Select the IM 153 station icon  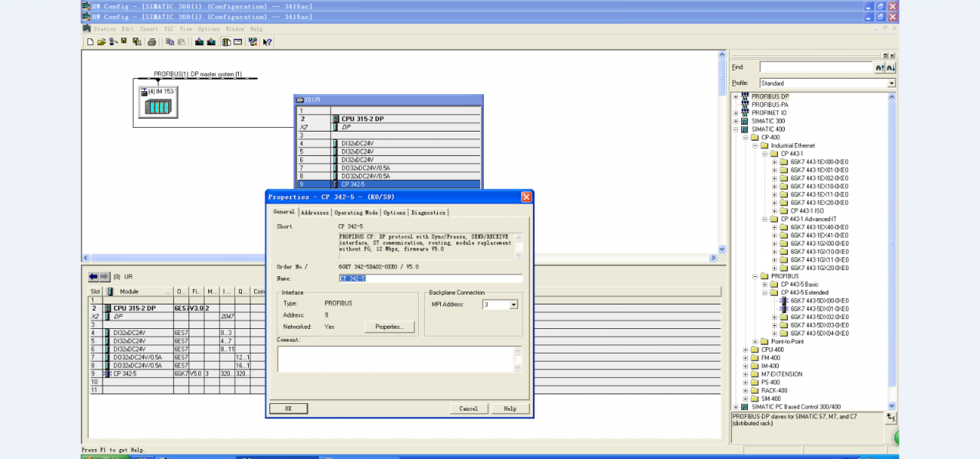pos(158,103)
